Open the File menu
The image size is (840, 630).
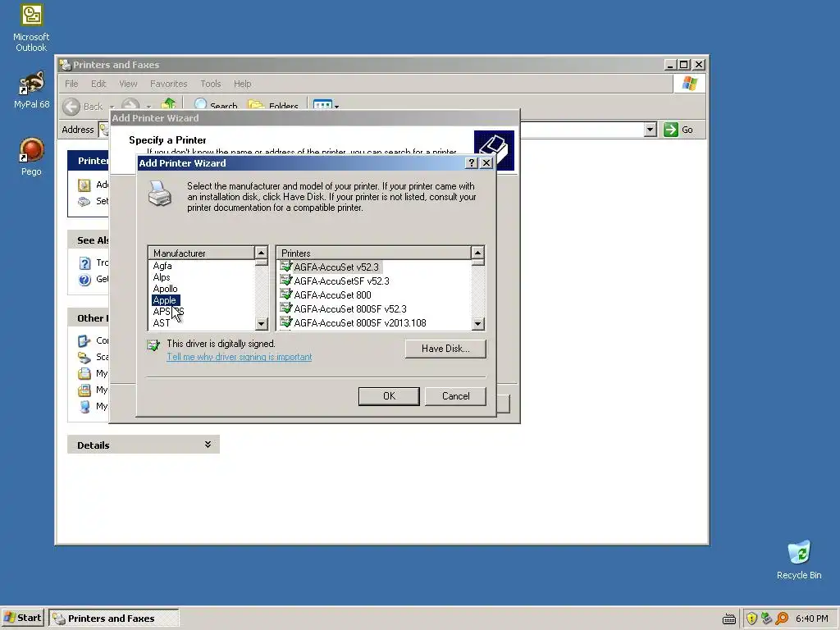pyautogui.click(x=71, y=84)
